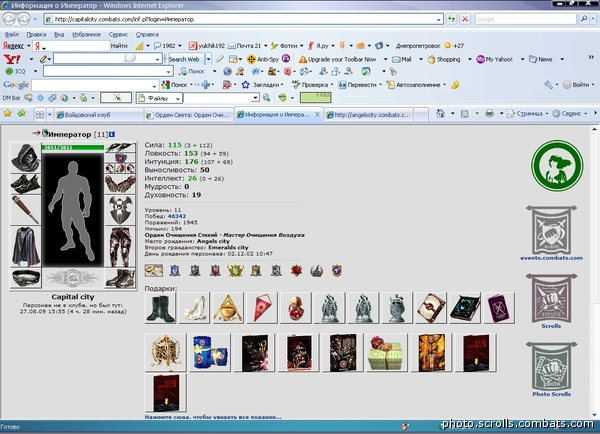Click the page vertical scrollbar

[x=594, y=272]
